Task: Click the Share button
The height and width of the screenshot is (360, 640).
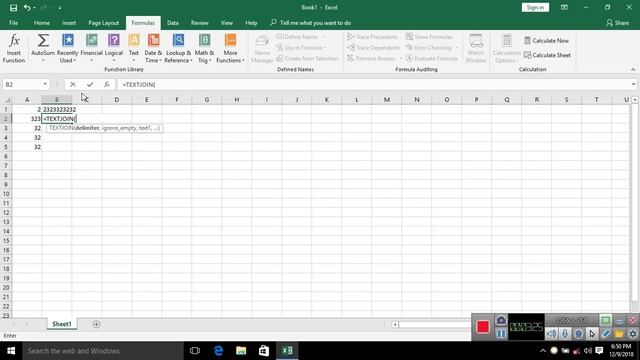Action: (618, 23)
